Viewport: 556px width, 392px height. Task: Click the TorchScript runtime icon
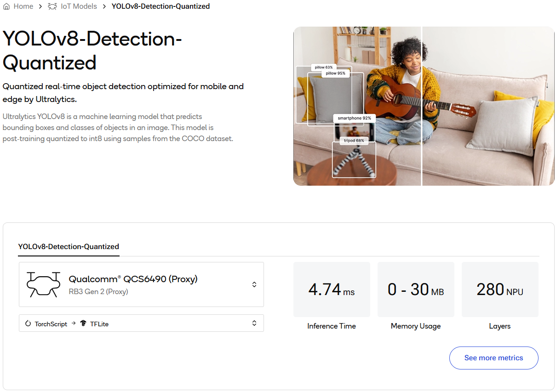(29, 324)
